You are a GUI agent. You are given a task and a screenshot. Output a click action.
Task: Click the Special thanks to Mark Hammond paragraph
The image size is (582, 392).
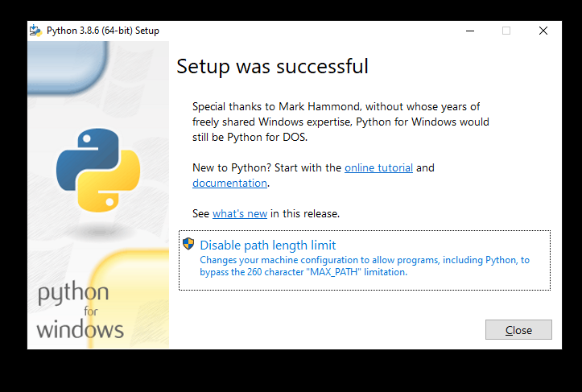[341, 122]
